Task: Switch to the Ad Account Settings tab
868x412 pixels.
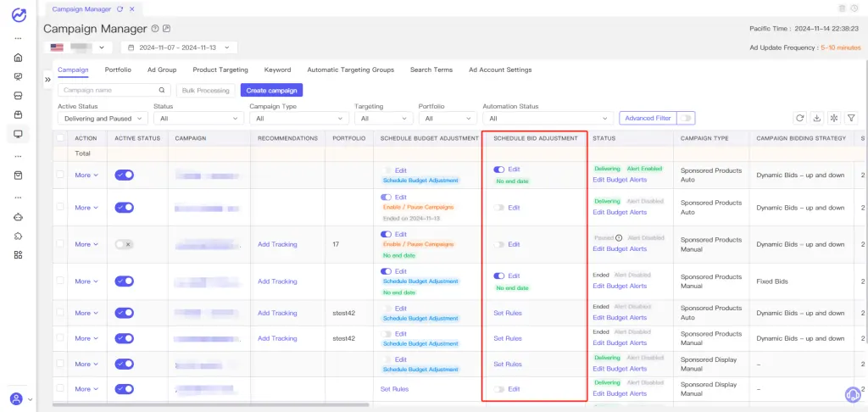Action: pyautogui.click(x=500, y=70)
